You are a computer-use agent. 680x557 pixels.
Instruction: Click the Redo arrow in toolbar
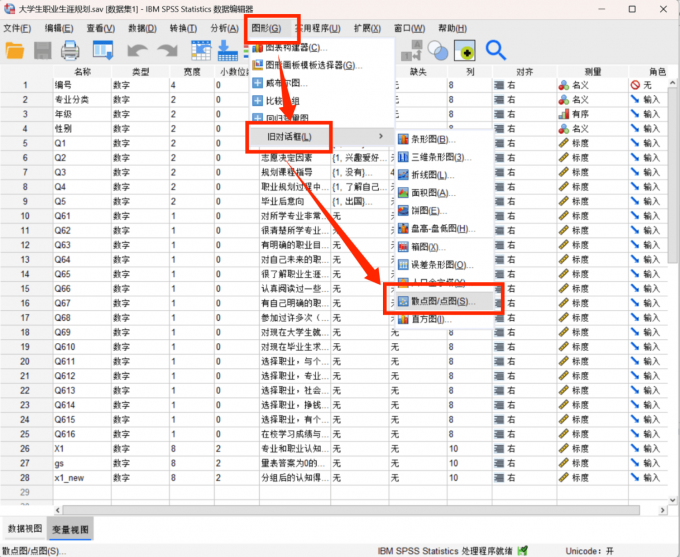coord(166,50)
